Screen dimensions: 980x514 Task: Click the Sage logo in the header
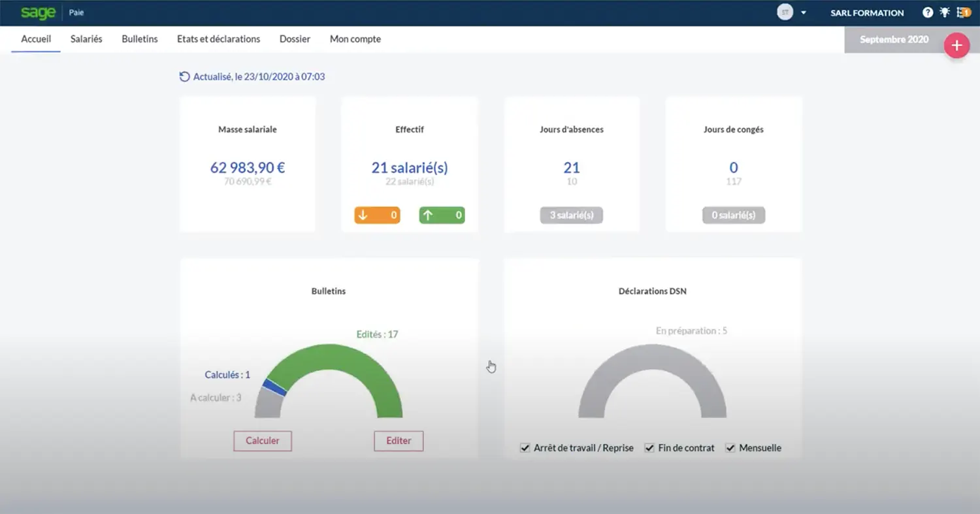tap(37, 12)
